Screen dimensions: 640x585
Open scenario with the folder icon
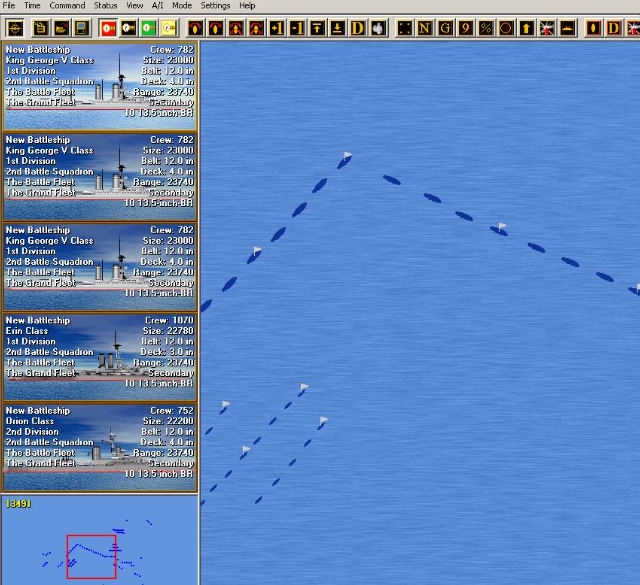pos(59,28)
